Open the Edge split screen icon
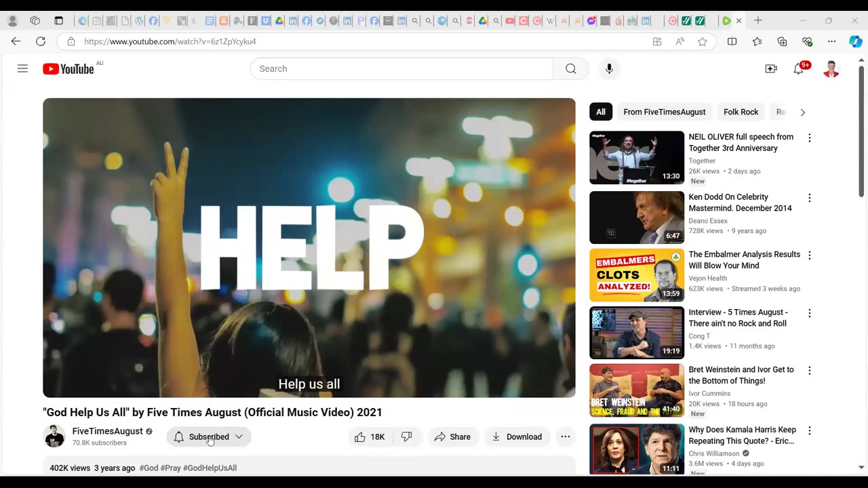The image size is (868, 488). pos(732,41)
